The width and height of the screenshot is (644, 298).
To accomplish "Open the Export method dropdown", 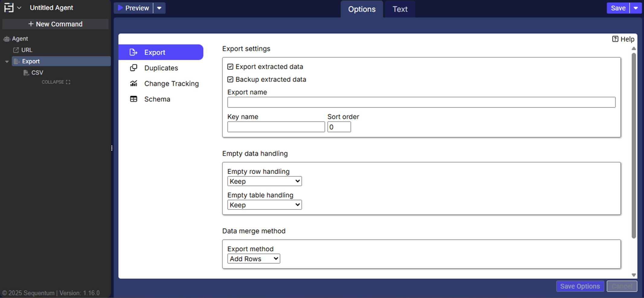I will [253, 259].
